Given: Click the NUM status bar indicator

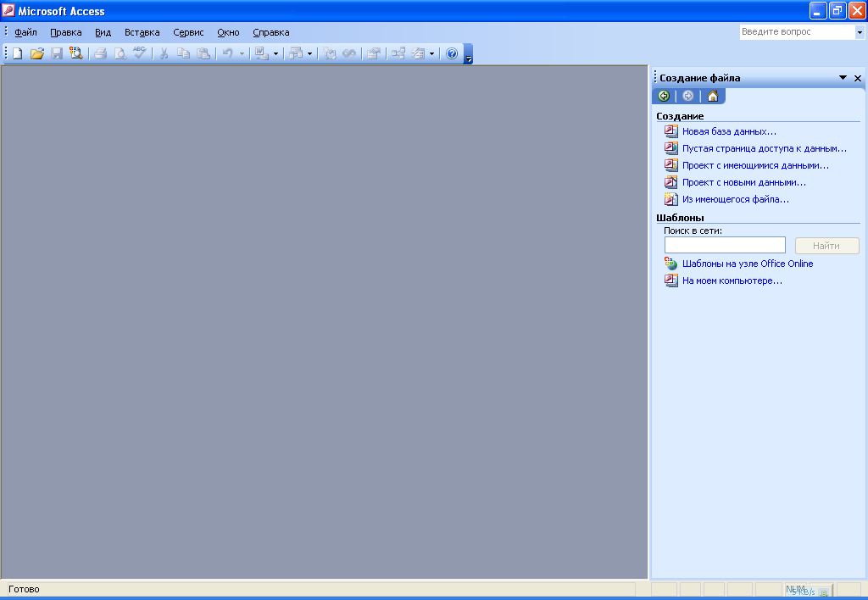Looking at the screenshot, I should tap(795, 589).
